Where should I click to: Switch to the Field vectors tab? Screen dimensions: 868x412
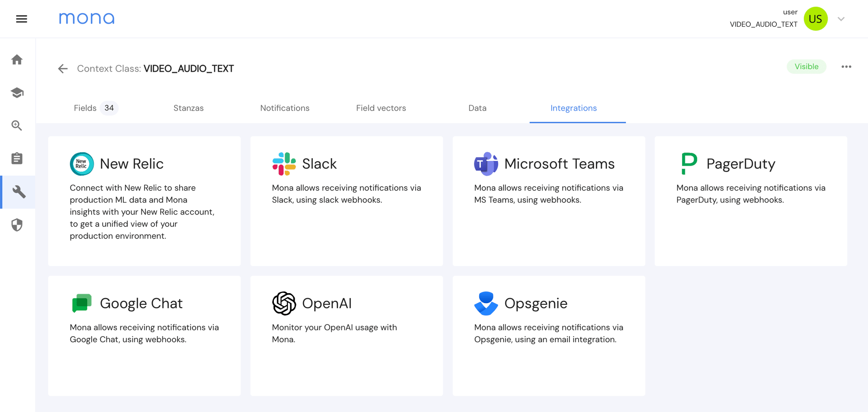[x=381, y=108]
